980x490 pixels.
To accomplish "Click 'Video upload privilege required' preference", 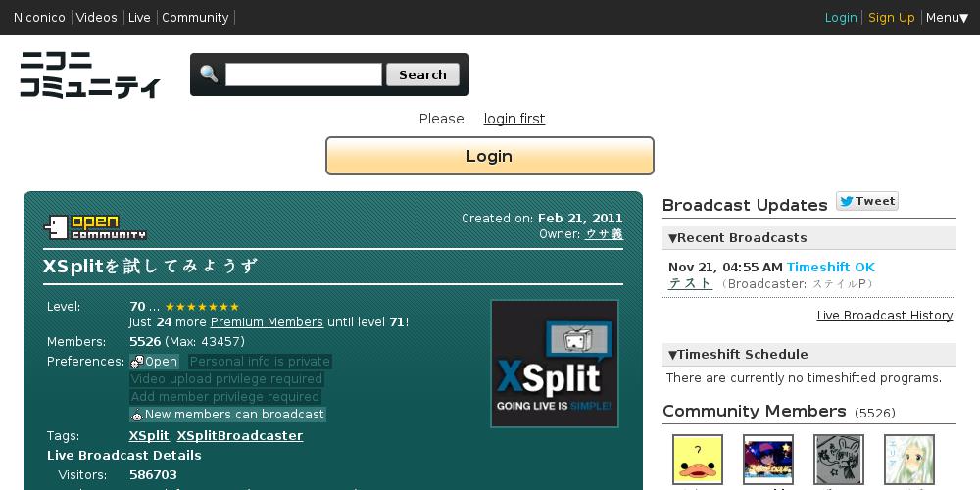I will tap(226, 378).
